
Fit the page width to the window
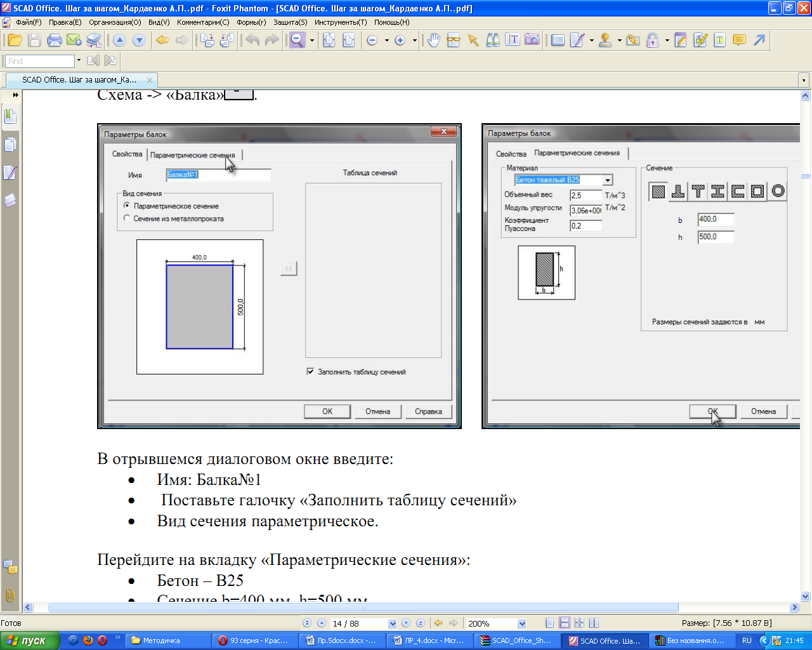pyautogui.click(x=349, y=40)
